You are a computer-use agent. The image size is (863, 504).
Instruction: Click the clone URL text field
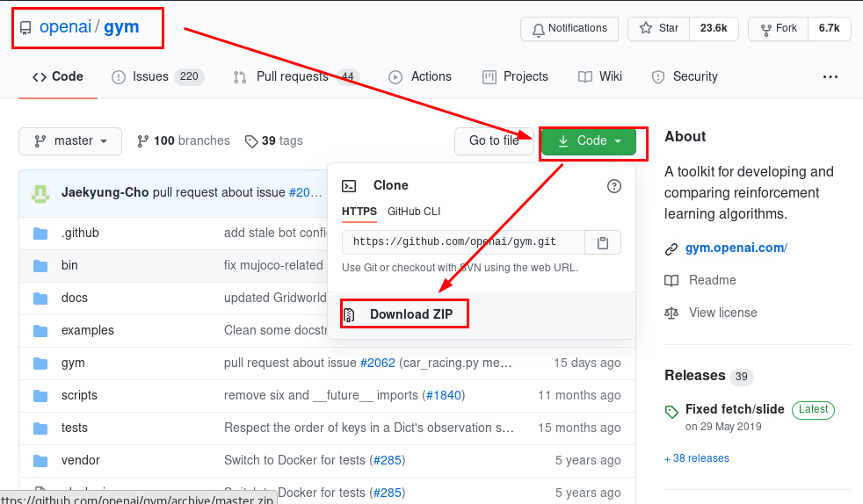(x=463, y=242)
